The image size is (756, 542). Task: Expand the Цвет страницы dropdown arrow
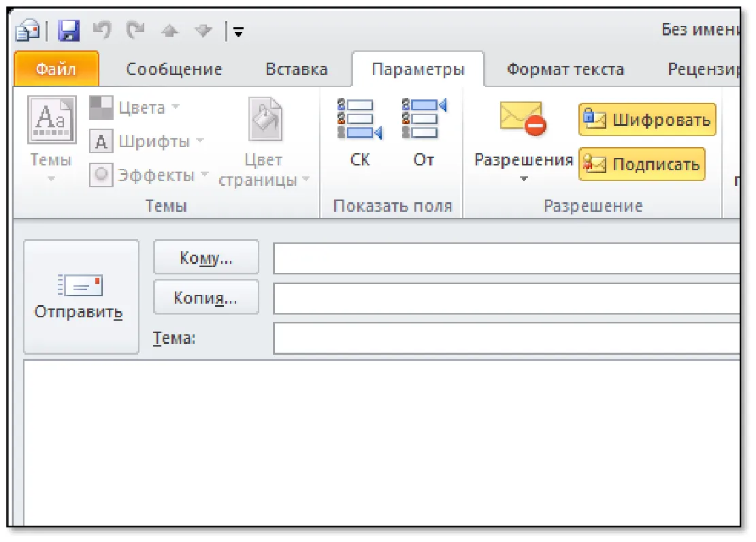coord(306,180)
